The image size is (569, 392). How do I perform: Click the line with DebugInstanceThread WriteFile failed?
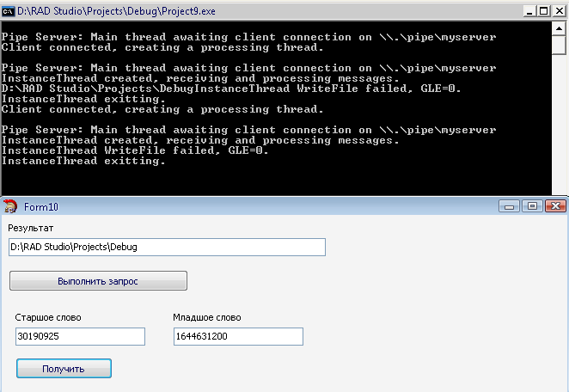[231, 89]
